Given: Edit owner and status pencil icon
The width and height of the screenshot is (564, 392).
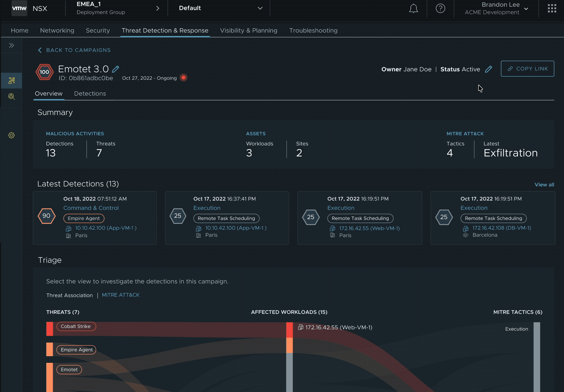Looking at the screenshot, I should click(x=488, y=69).
